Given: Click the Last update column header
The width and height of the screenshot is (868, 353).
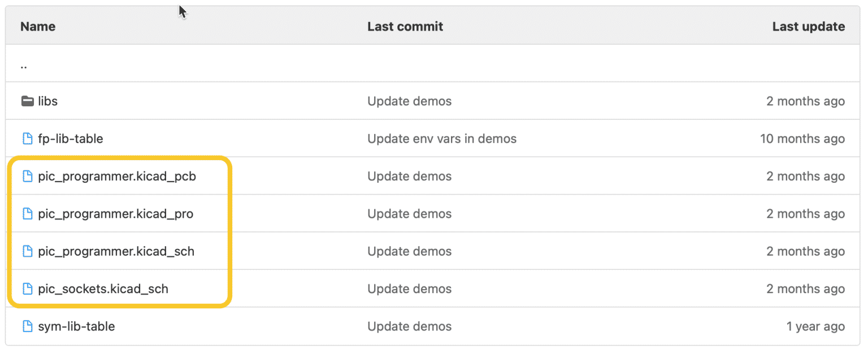Looking at the screenshot, I should [x=808, y=27].
